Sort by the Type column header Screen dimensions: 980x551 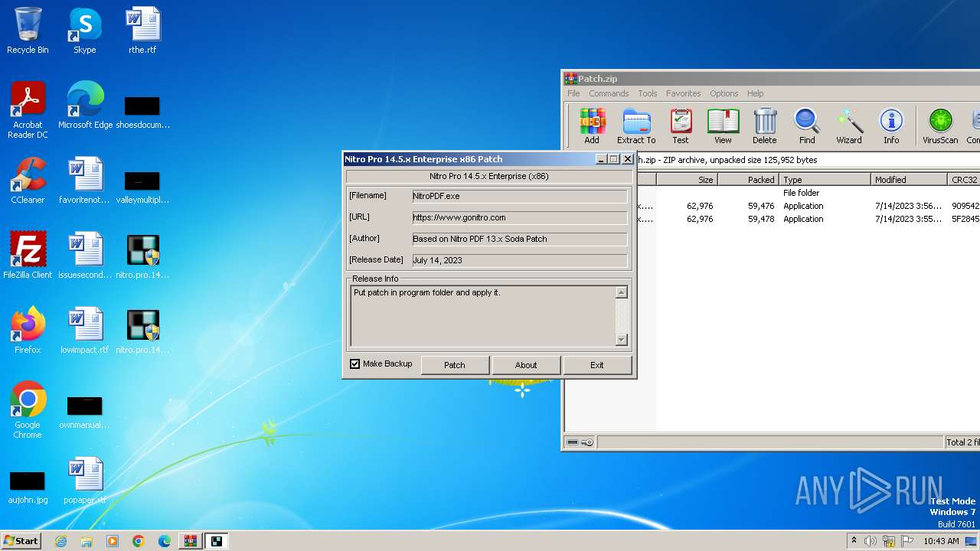pyautogui.click(x=825, y=180)
